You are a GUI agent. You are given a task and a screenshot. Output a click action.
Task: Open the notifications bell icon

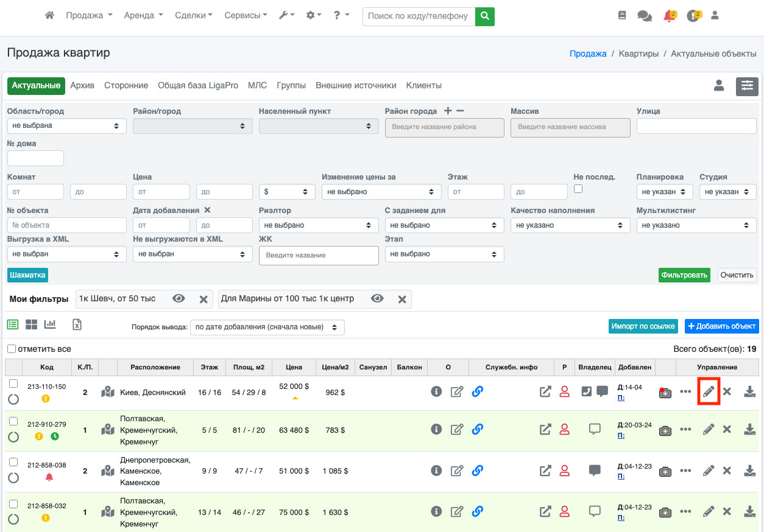tap(669, 16)
